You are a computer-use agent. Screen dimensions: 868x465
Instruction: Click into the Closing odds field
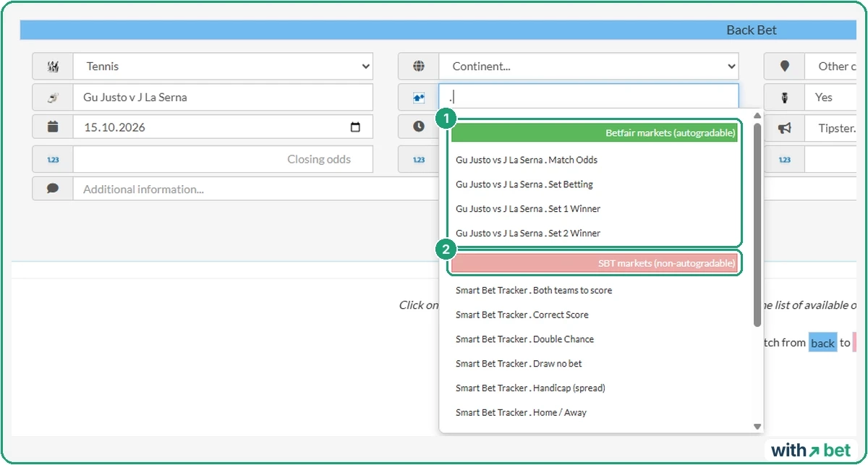(223, 160)
